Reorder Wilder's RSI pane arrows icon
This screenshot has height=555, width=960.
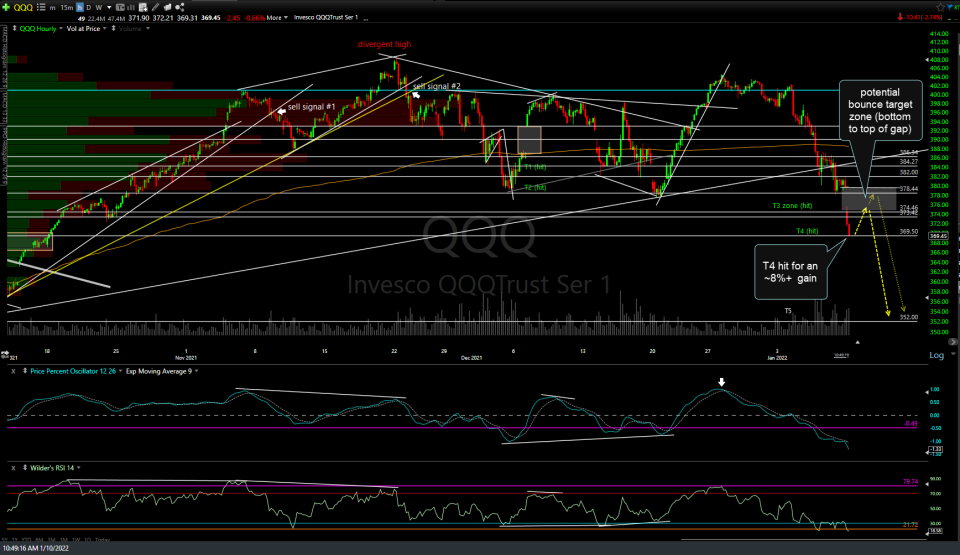24,467
